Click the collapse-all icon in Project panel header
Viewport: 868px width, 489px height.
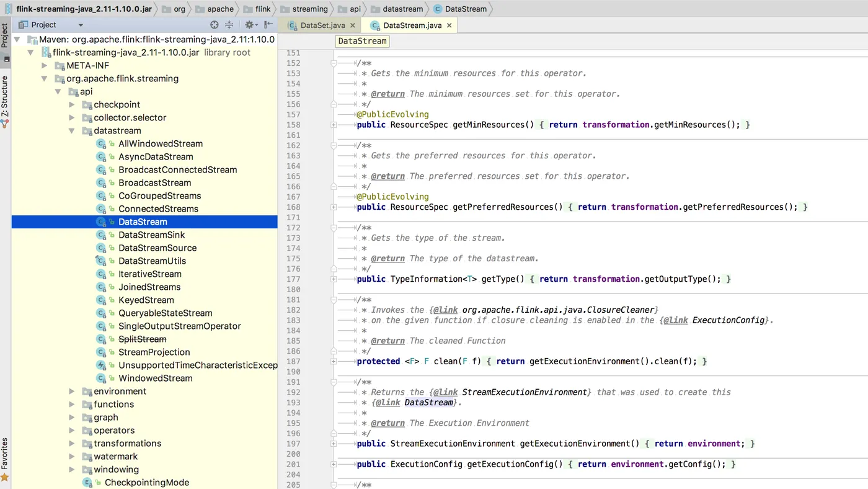(x=229, y=25)
